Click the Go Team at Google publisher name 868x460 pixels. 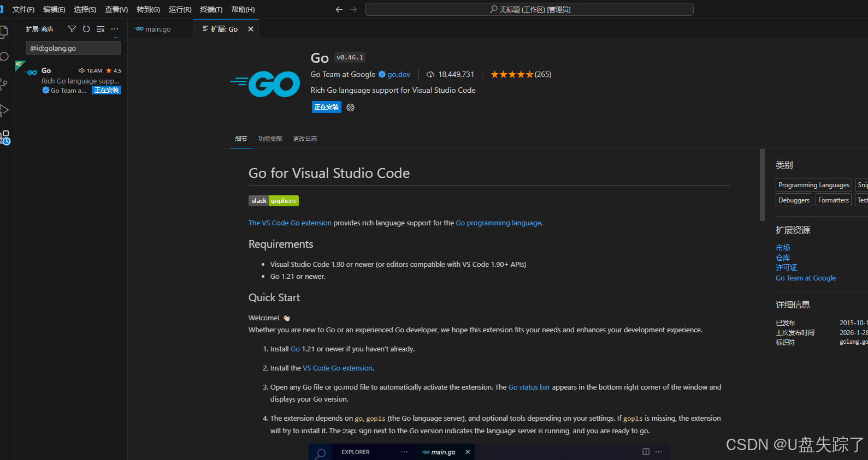click(343, 74)
